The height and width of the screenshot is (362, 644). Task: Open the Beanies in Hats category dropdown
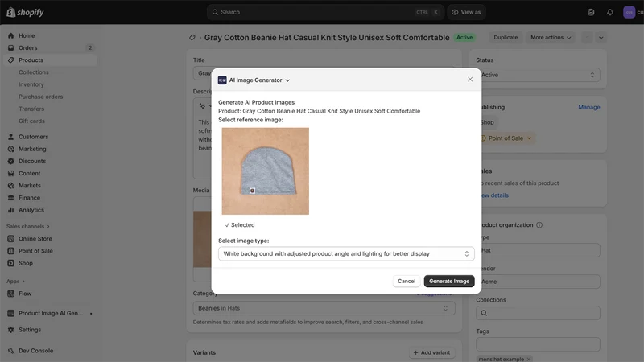click(x=324, y=308)
